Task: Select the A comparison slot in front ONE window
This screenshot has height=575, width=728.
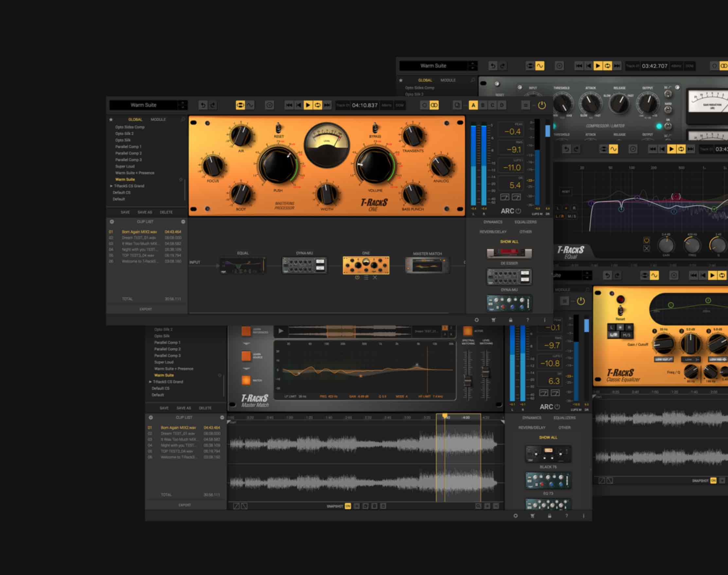Action: click(x=473, y=105)
